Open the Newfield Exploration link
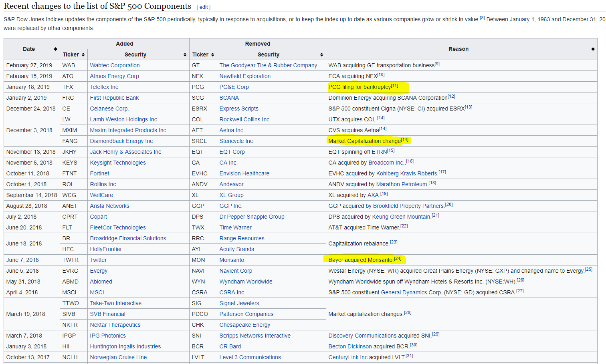 [x=245, y=76]
